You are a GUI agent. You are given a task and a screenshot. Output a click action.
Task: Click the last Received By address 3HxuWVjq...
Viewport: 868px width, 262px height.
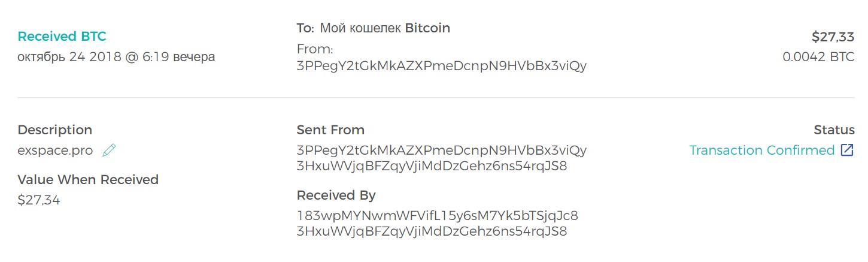(432, 231)
